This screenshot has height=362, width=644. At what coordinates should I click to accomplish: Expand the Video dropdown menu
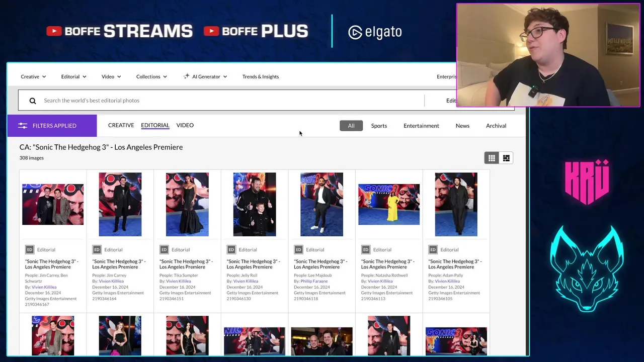(x=111, y=76)
